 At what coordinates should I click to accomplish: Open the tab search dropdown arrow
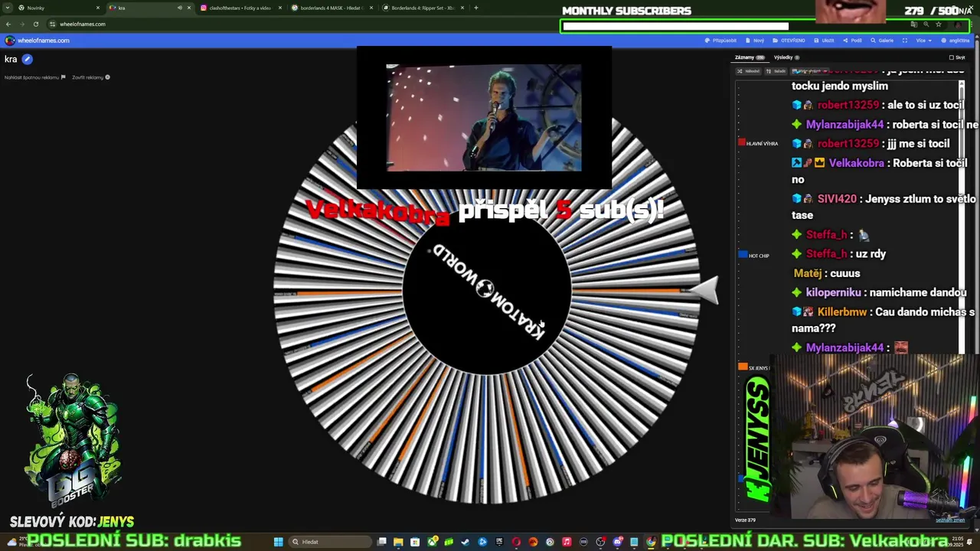(x=8, y=8)
